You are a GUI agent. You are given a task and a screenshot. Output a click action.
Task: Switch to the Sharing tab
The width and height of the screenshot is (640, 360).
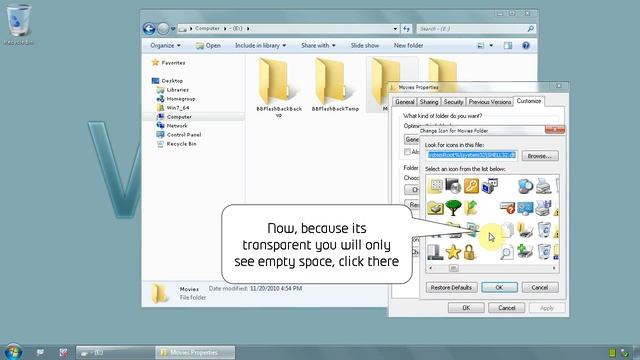click(x=429, y=102)
